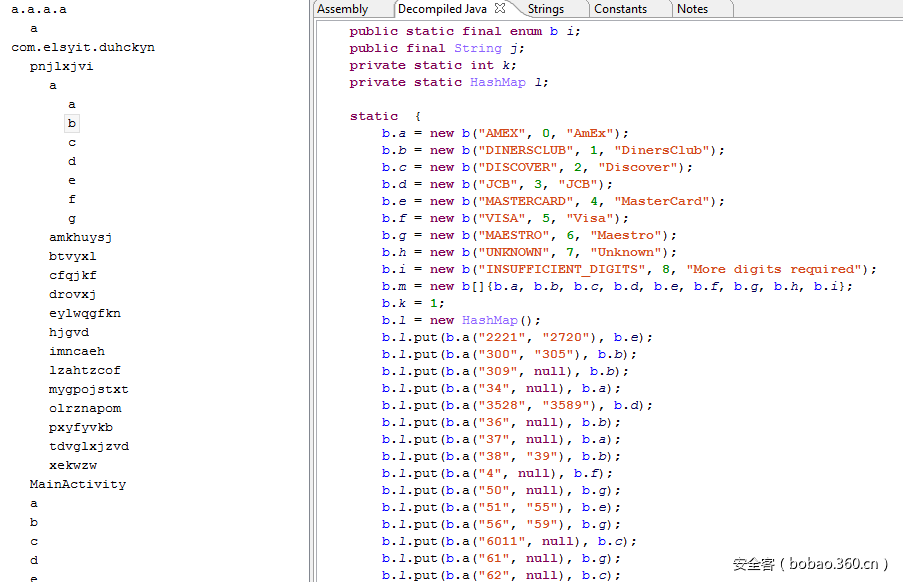Open the xekwzw class node

(x=72, y=465)
